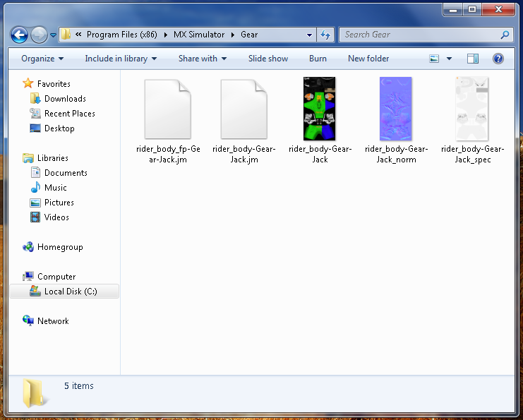Viewport: 523px width, 420px height.
Task: Click the Slide show button
Action: tap(268, 59)
